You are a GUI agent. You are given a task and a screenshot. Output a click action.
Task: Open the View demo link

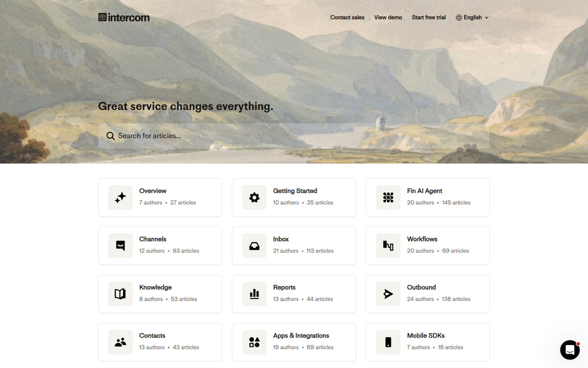[388, 17]
